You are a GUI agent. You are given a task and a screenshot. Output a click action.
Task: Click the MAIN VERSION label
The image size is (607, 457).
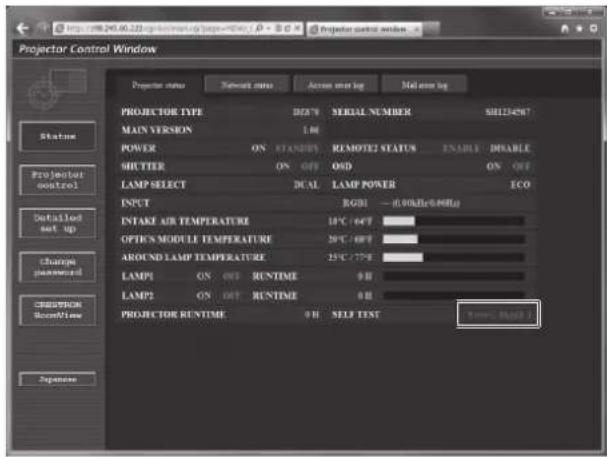156,130
